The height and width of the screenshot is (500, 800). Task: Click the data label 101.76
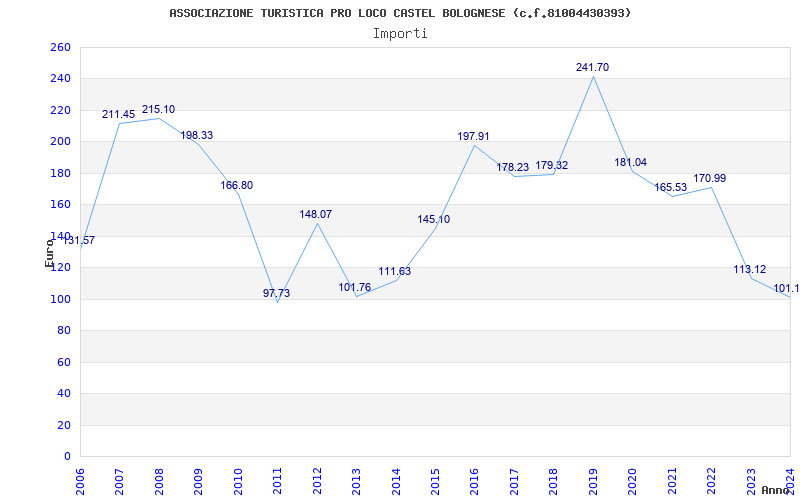click(355, 287)
